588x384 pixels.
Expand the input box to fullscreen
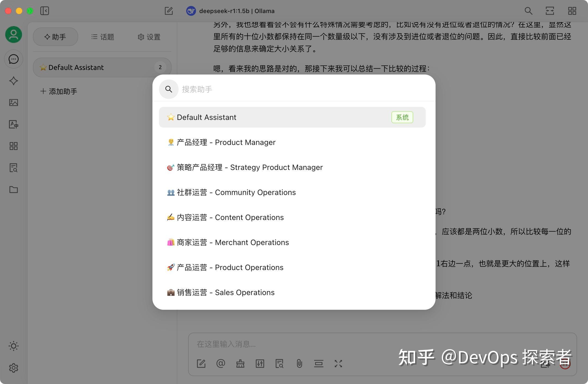pyautogui.click(x=338, y=364)
